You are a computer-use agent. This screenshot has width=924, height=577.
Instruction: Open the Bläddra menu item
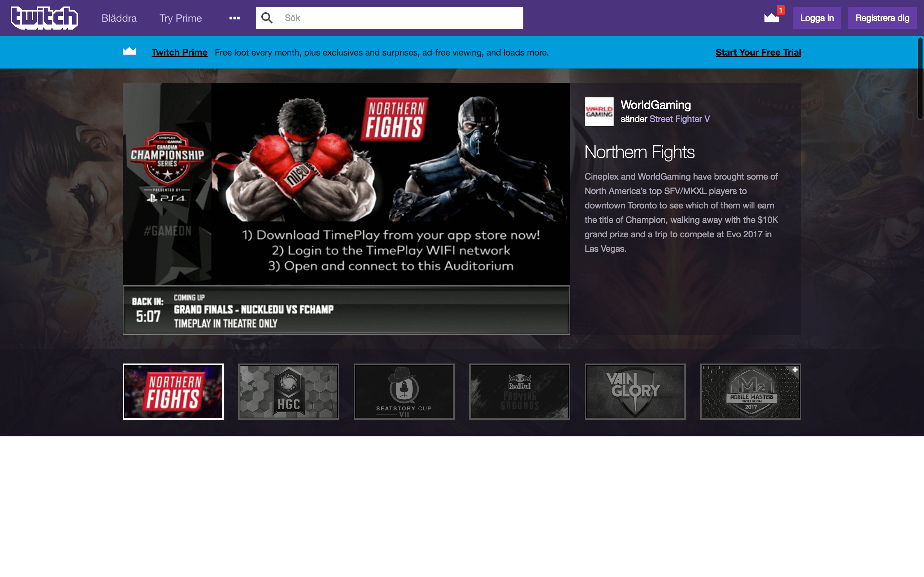[119, 18]
